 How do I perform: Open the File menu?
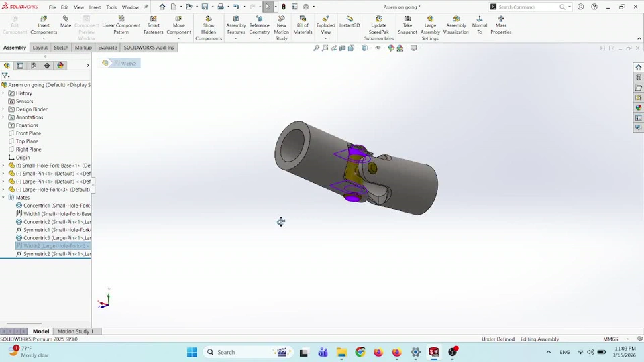pyautogui.click(x=52, y=7)
